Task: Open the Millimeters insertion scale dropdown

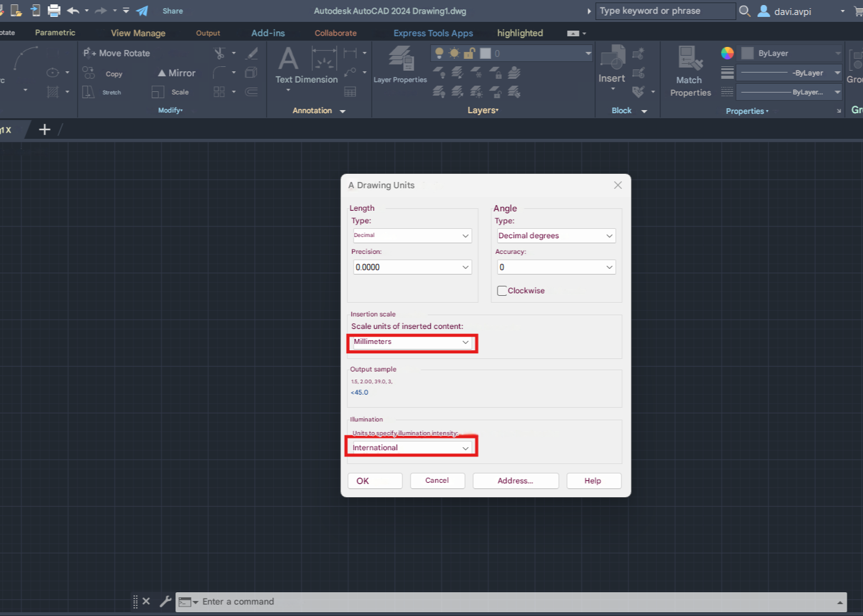Action: [412, 342]
